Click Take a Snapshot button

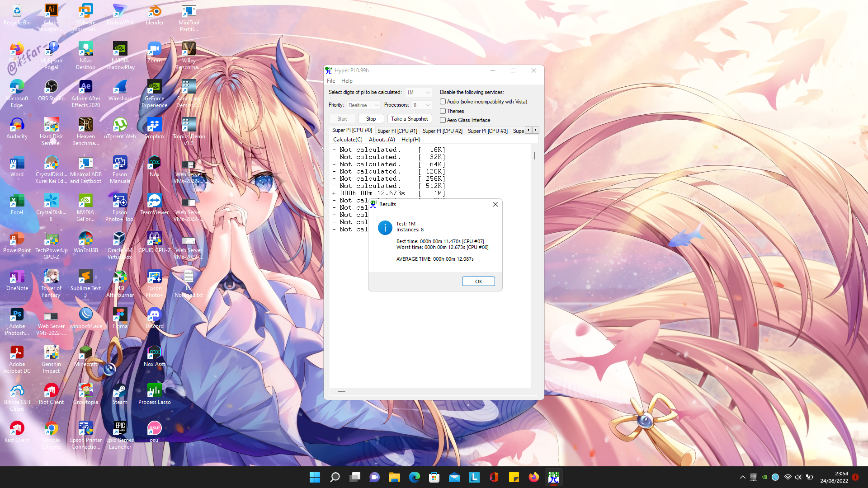click(409, 119)
